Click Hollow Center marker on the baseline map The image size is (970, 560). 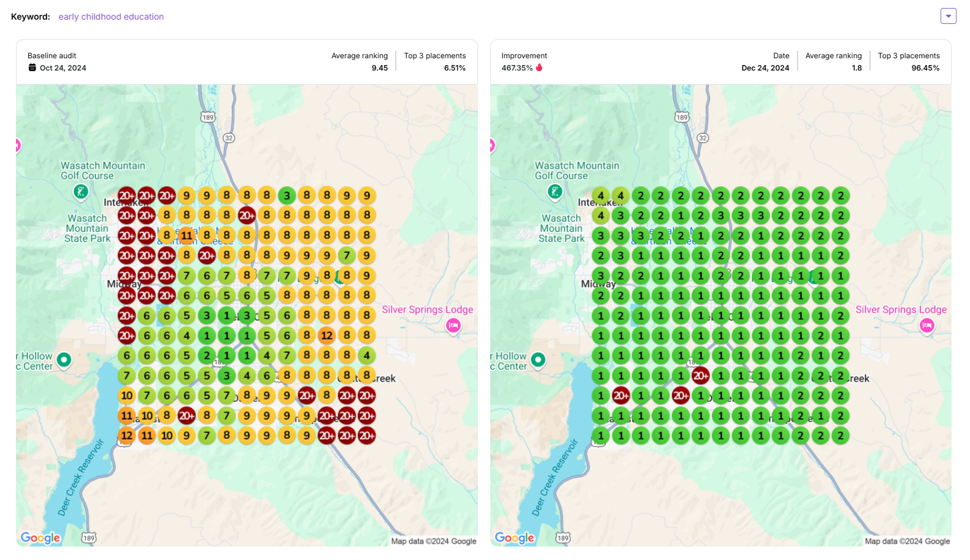(64, 359)
